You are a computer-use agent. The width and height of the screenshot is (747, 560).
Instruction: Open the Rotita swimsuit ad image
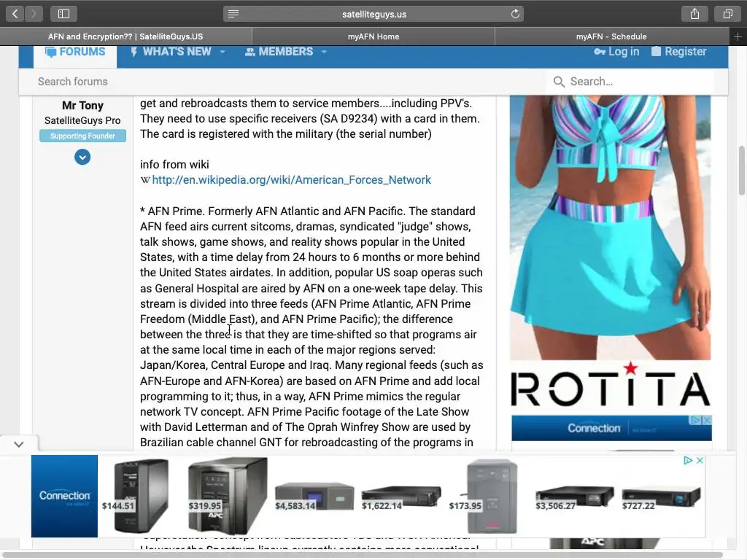coord(611,227)
